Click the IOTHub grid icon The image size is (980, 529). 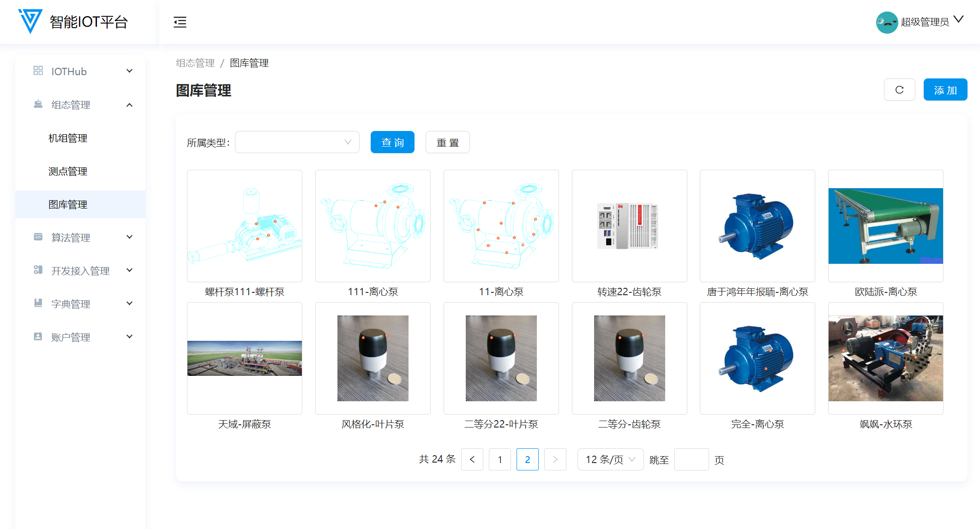point(38,71)
